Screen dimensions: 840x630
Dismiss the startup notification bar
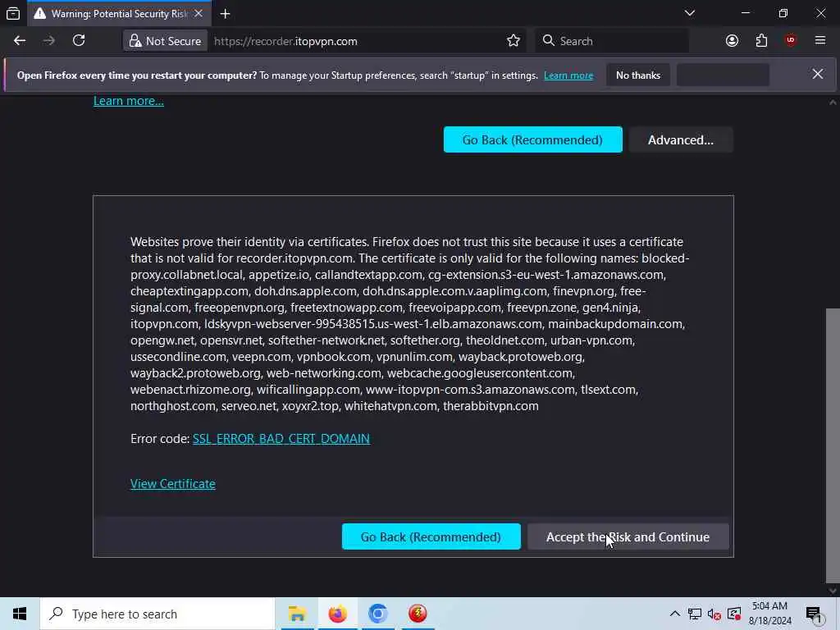click(x=818, y=75)
